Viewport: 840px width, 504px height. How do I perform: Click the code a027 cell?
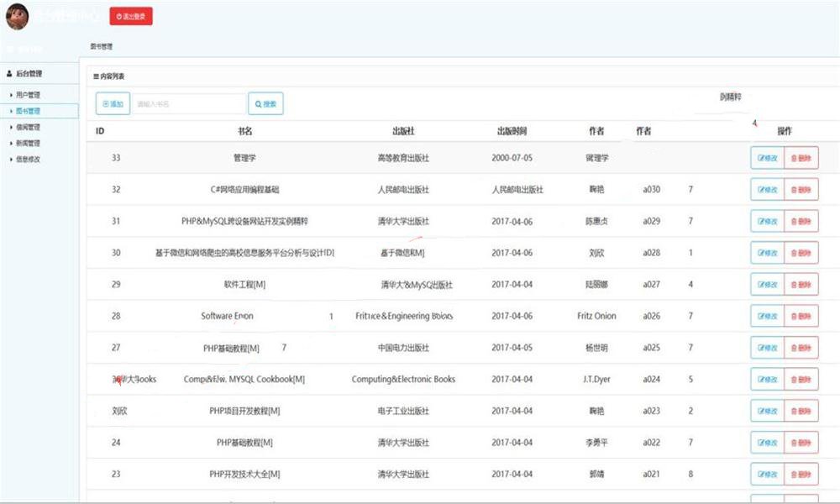click(652, 285)
